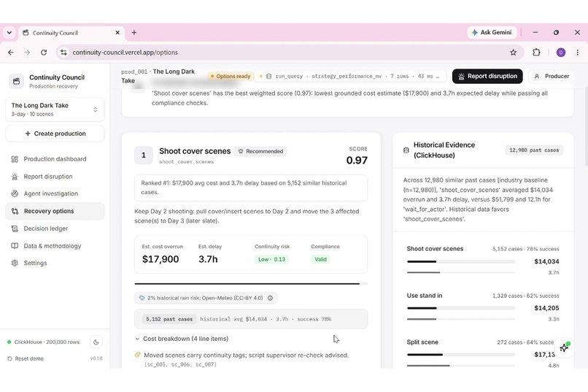Click the Report disruption black button
Screen dimensions: 588x392
[487, 76]
